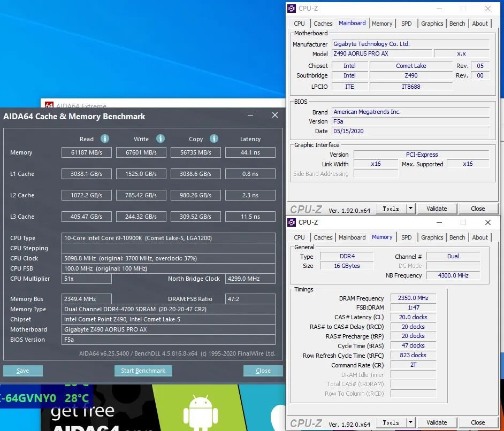
Task: Click Memory Latency value 44.1 ns
Action: click(x=250, y=152)
